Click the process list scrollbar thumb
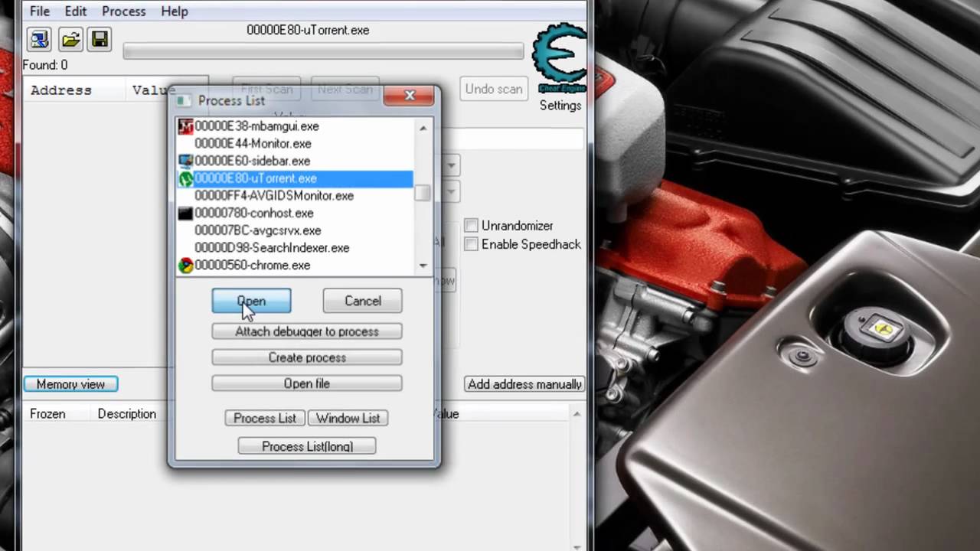 (x=423, y=193)
